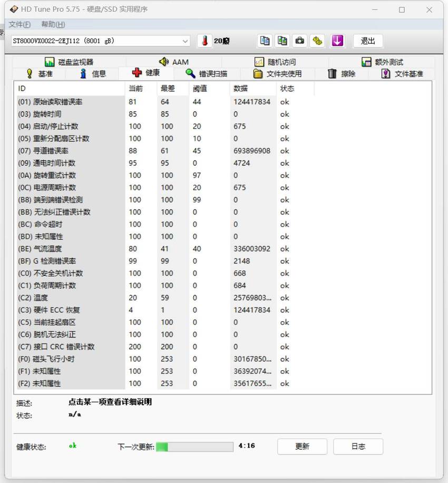This screenshot has height=483, width=448.
Task: Click the 数据 column header
Action: click(253, 89)
